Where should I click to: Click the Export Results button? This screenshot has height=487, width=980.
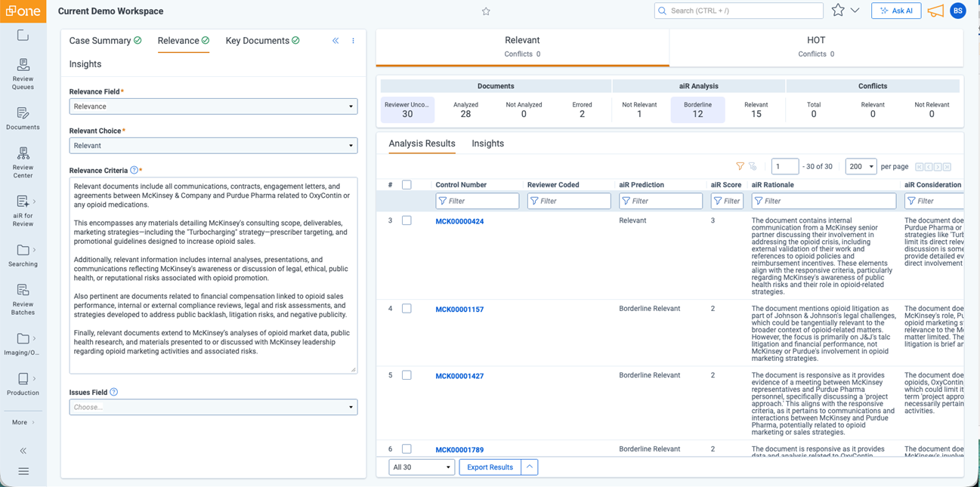(489, 467)
